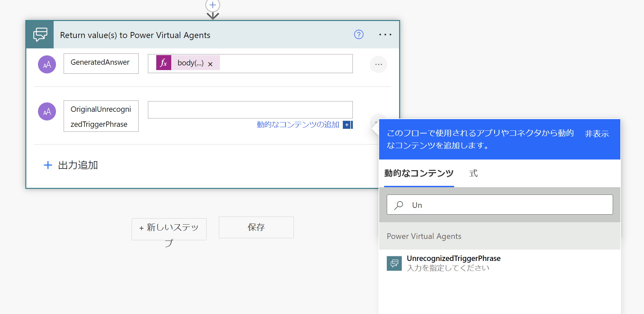Click the fx expression icon on body token

tap(164, 63)
